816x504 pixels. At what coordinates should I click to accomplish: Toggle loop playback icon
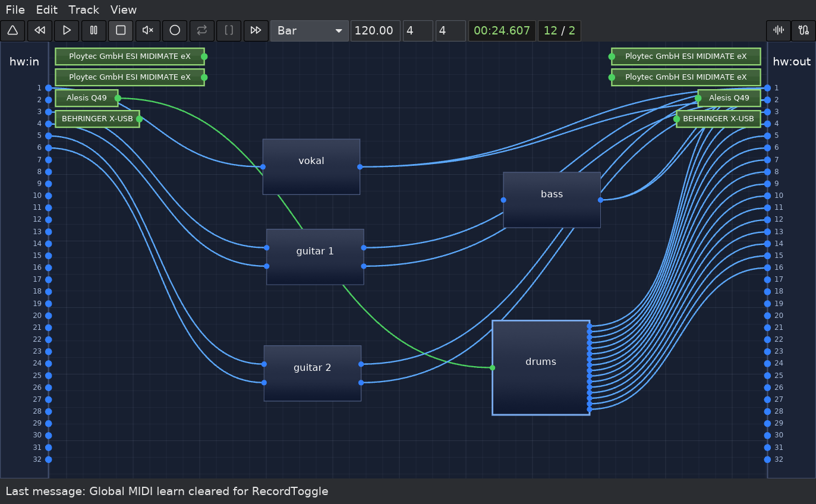point(201,30)
